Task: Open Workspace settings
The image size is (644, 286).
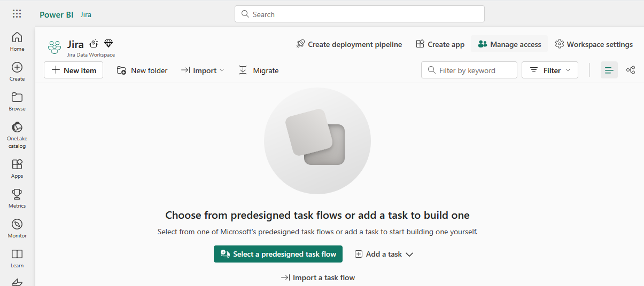Action: (x=594, y=44)
